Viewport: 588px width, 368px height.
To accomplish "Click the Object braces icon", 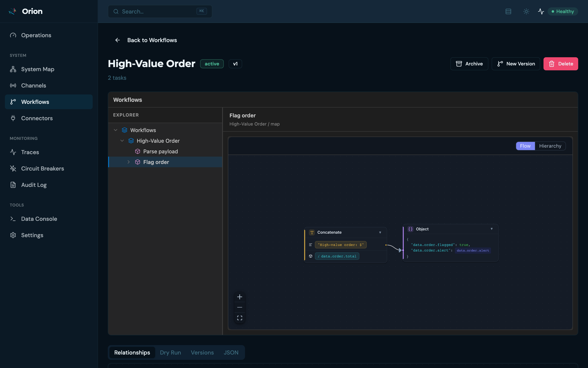I will 410,229.
